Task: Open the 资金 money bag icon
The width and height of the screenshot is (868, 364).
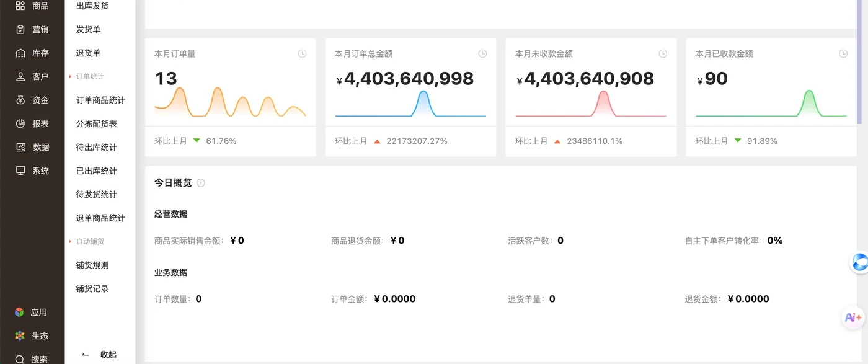Action: click(x=20, y=100)
